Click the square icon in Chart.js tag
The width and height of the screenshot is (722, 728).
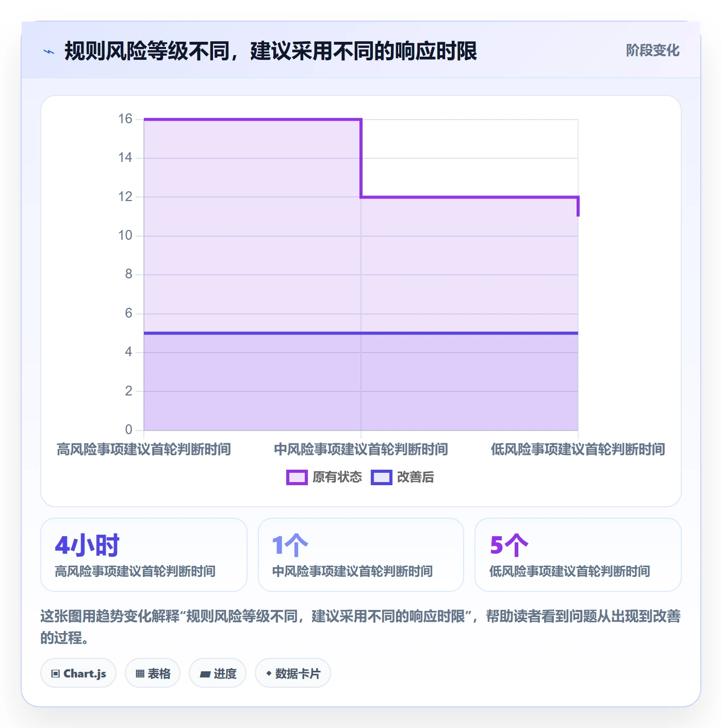click(56, 674)
